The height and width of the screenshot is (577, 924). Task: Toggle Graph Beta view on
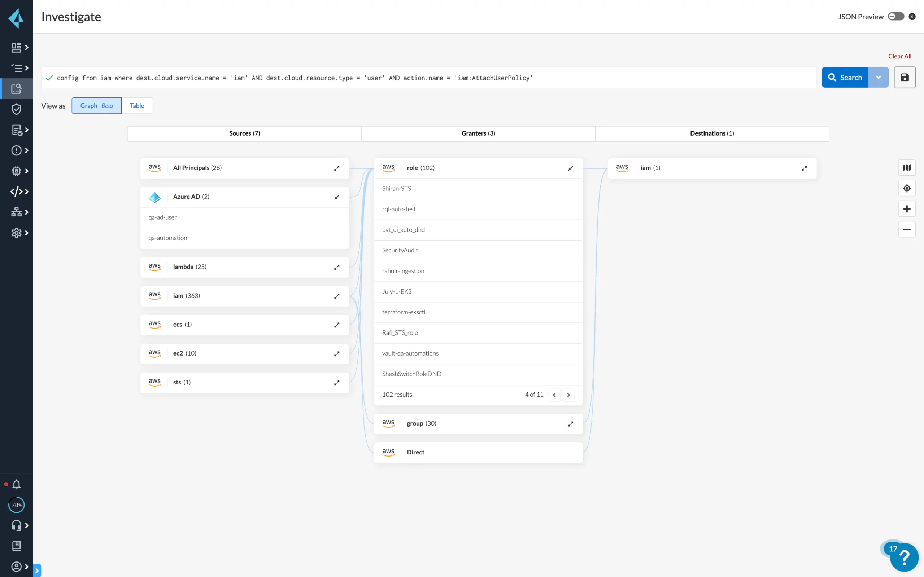96,105
